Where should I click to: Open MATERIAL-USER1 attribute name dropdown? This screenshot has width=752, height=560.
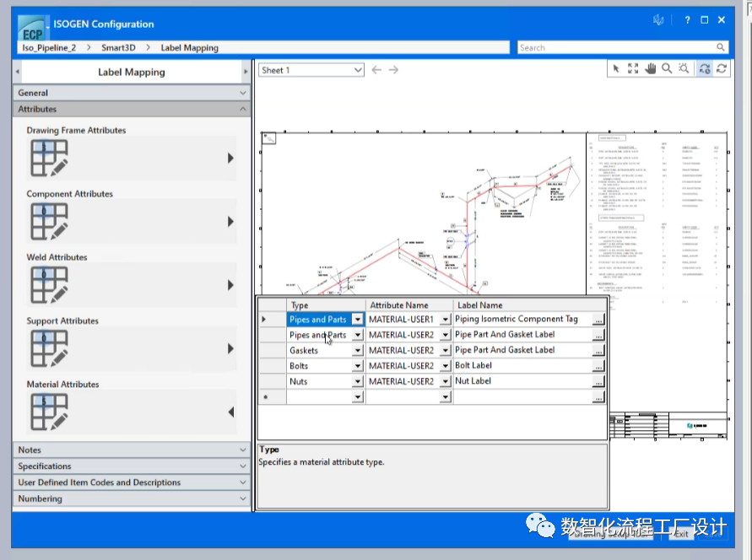tap(446, 320)
